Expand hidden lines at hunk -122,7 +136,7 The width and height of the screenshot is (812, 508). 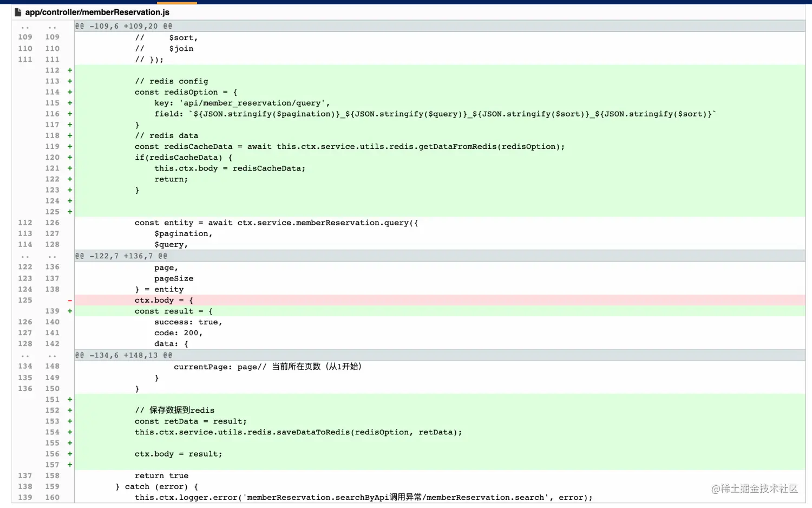click(38, 256)
